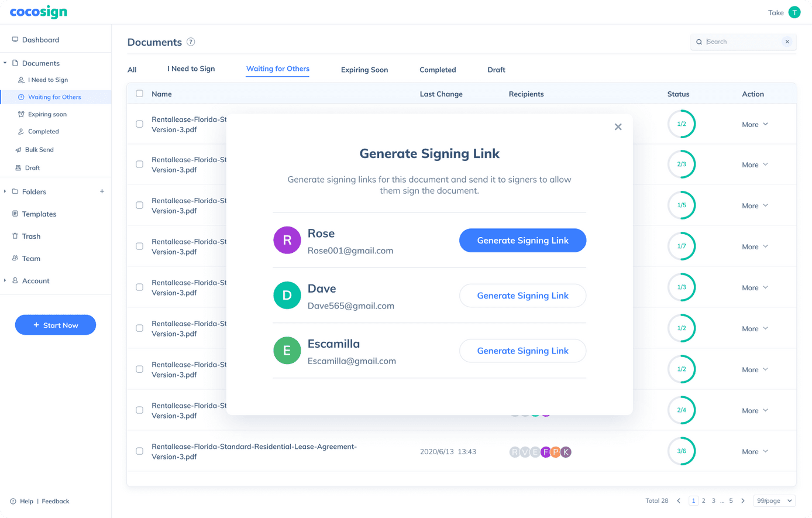Open More menu for row with status 1/3
812x518 pixels.
click(755, 288)
